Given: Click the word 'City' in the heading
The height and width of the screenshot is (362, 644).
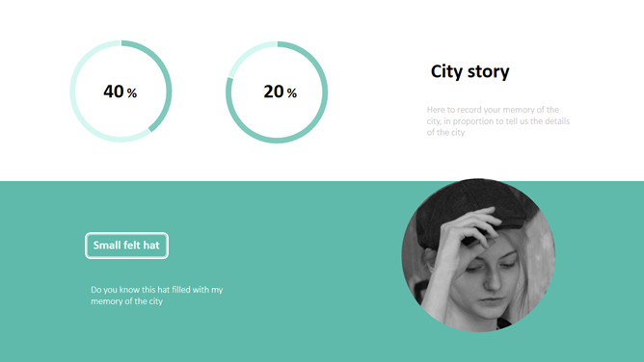Looking at the screenshot, I should click(446, 72).
